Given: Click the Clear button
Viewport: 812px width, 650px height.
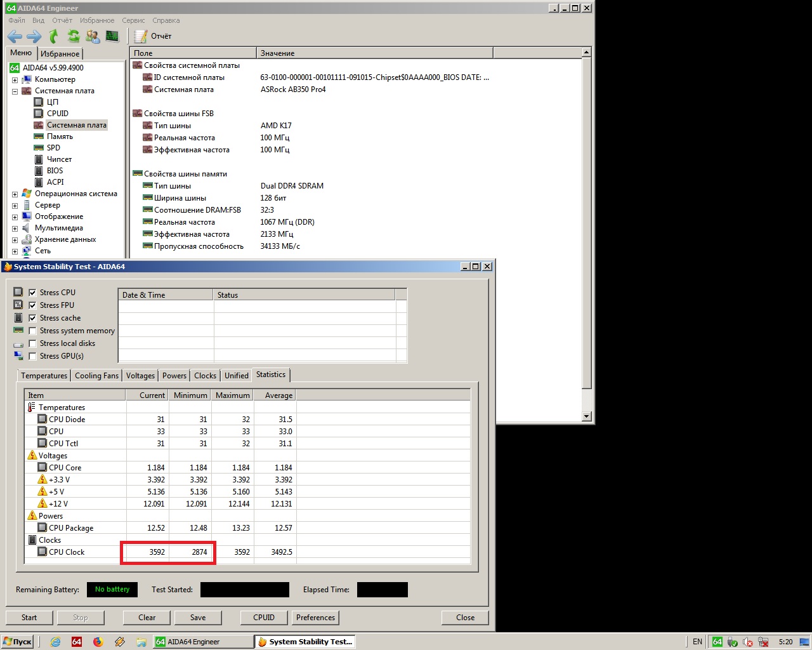Looking at the screenshot, I should pos(147,618).
